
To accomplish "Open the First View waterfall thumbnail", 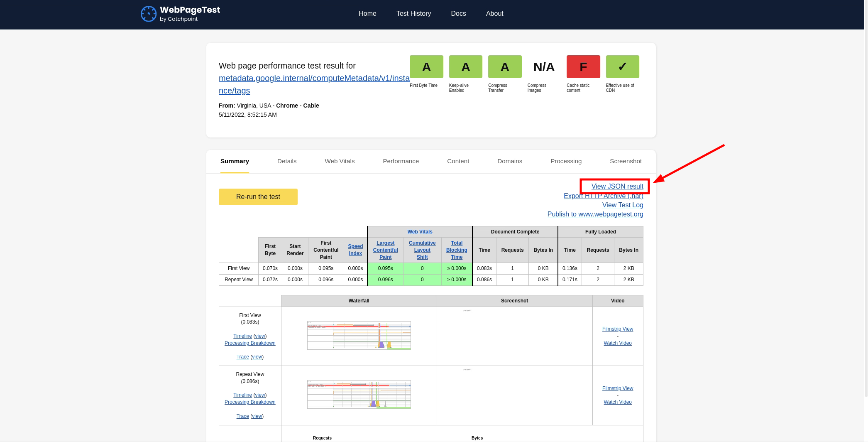I will [359, 336].
